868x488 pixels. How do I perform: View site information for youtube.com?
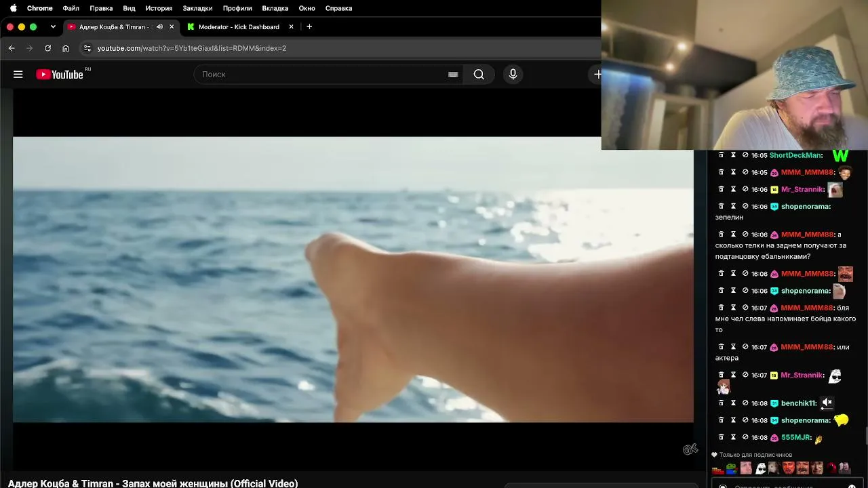tap(87, 48)
